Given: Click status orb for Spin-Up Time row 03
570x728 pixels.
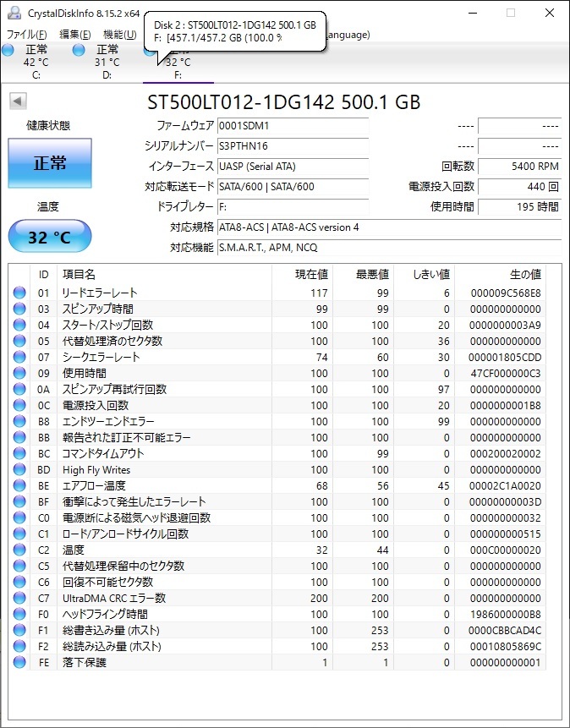Looking at the screenshot, I should [19, 309].
